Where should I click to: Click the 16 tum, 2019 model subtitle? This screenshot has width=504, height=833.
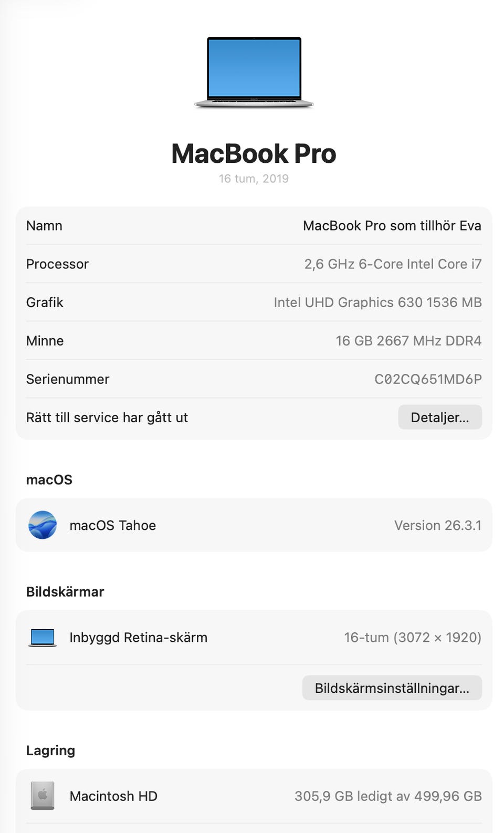tap(254, 179)
